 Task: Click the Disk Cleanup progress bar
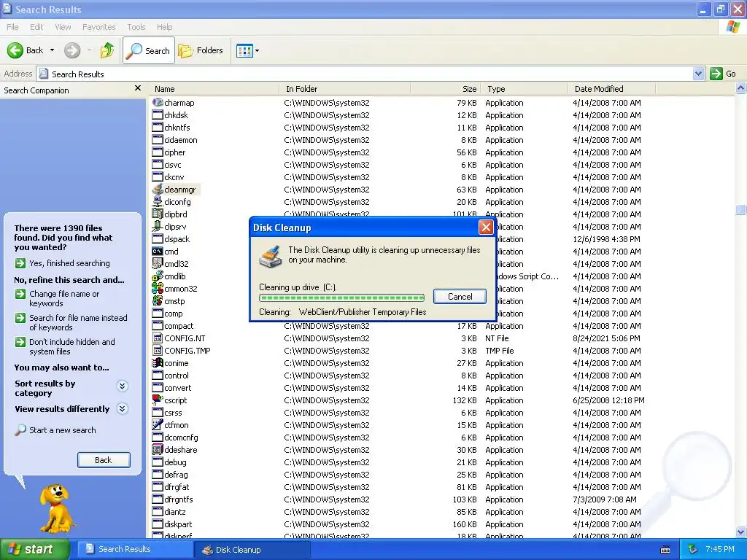pyautogui.click(x=341, y=297)
